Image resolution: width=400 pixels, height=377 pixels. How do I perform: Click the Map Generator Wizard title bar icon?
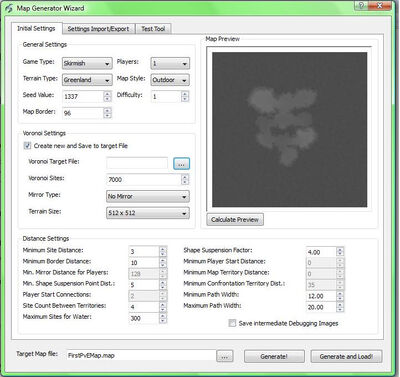pos(8,8)
